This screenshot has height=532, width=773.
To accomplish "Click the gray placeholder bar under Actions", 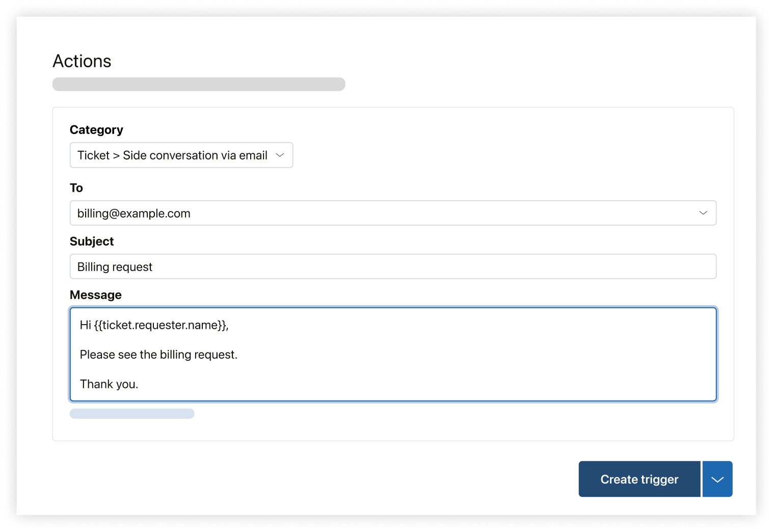I will 199,84.
